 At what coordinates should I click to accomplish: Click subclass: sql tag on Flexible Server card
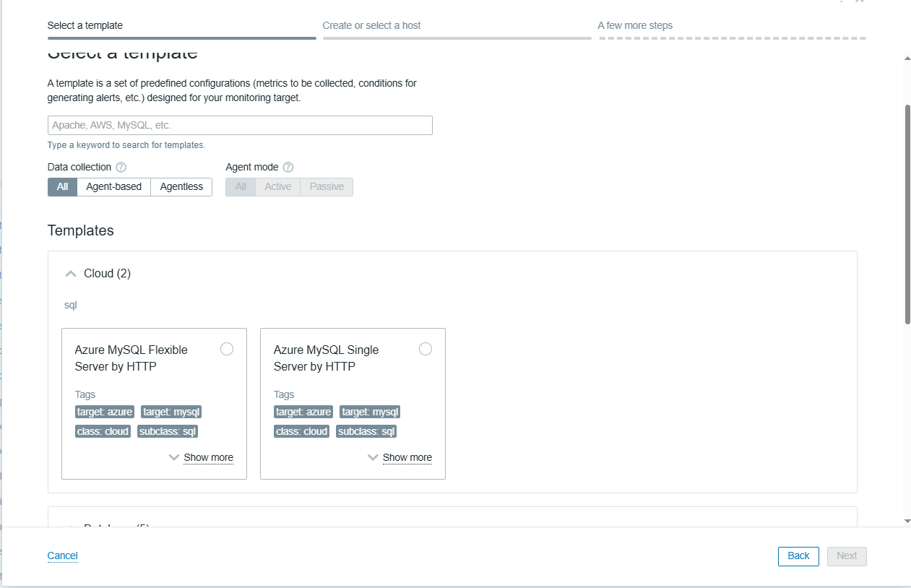pyautogui.click(x=168, y=432)
